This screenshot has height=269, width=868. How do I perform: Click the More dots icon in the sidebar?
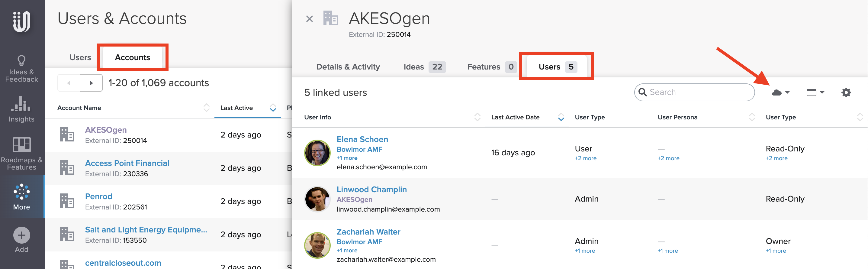click(x=21, y=191)
